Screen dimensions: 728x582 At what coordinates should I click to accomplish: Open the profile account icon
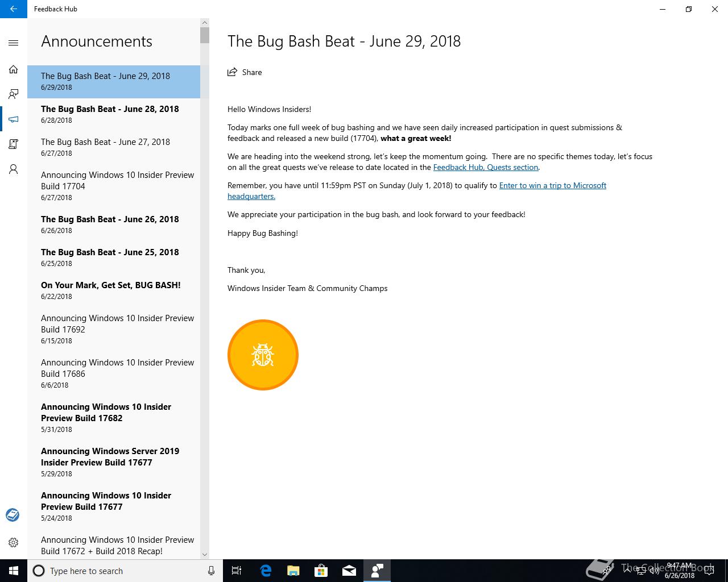(x=14, y=169)
